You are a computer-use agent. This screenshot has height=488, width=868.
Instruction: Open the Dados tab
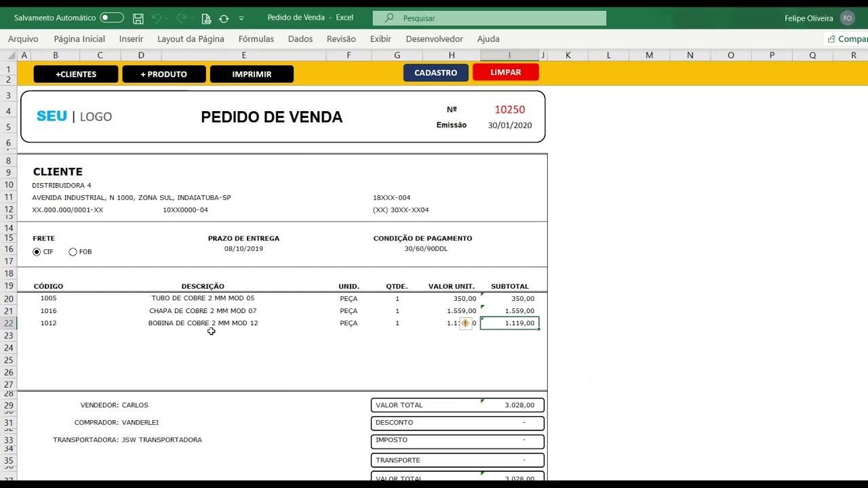coord(300,39)
